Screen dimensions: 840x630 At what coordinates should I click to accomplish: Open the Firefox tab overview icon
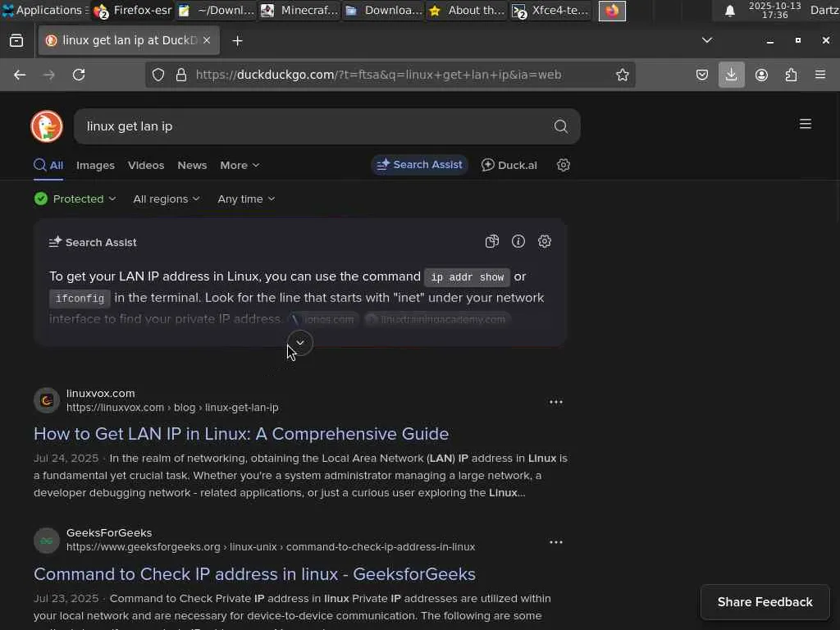click(x=16, y=41)
